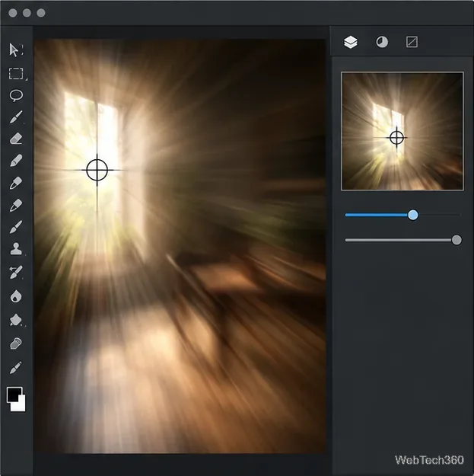
Task: Select the pen nib tool directly above the second brush
Action: pos(16,205)
